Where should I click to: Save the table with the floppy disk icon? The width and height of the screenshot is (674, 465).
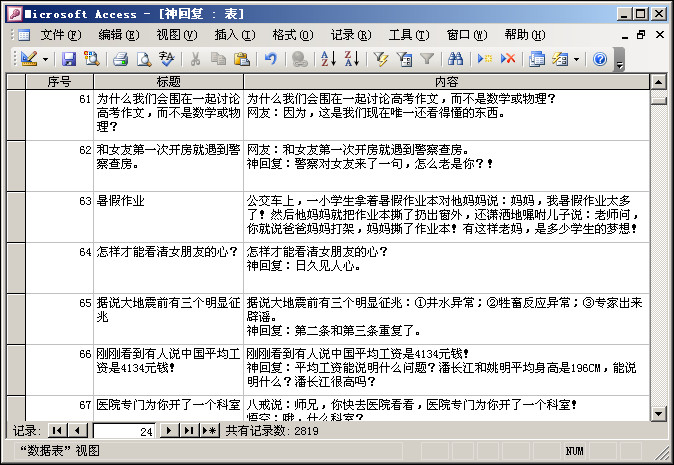69,59
